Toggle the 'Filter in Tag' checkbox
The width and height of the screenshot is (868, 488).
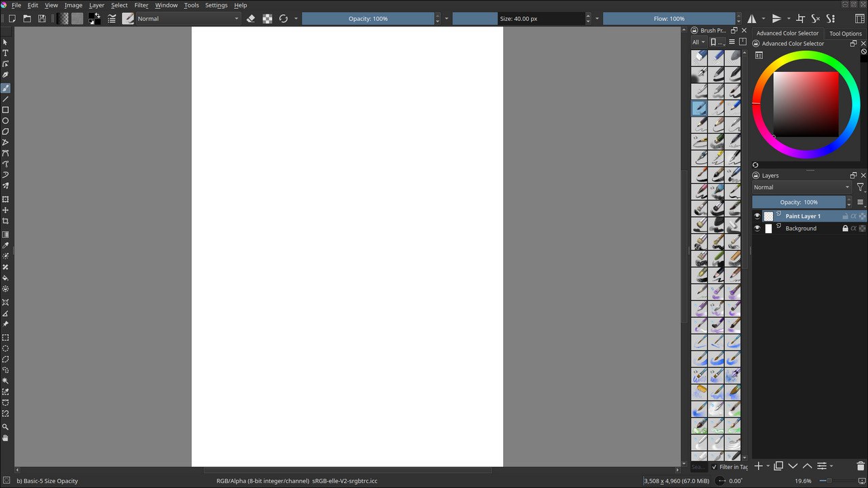tap(714, 467)
